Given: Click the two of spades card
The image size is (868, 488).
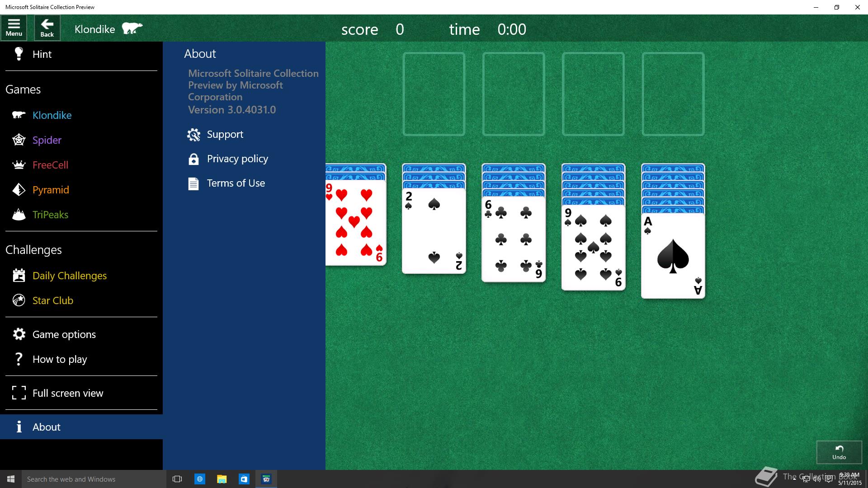Looking at the screenshot, I should pyautogui.click(x=434, y=231).
